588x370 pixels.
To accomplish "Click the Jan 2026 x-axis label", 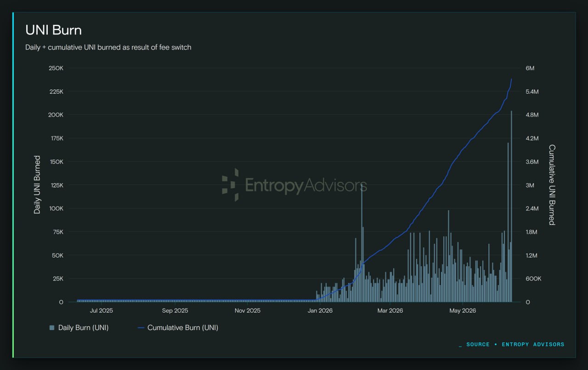I will 320,311.
